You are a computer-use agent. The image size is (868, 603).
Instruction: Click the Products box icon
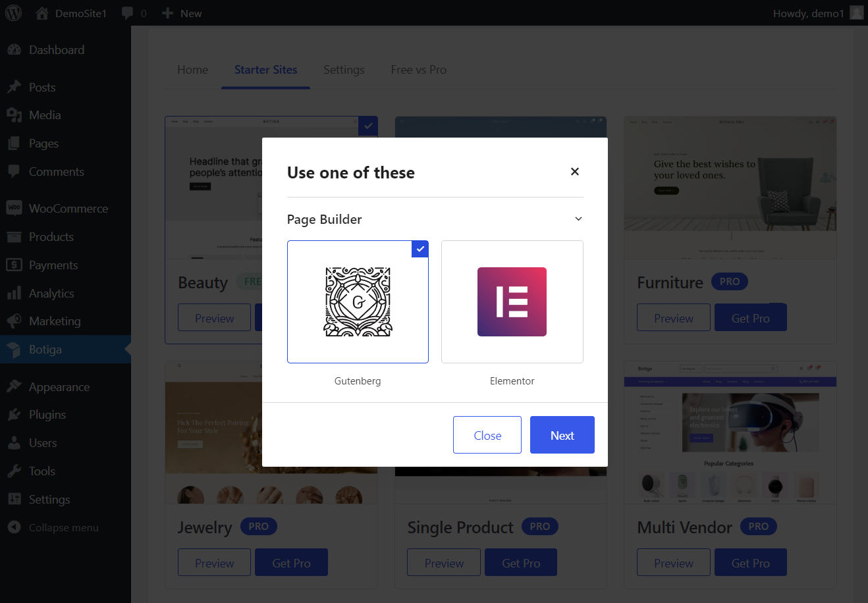pyautogui.click(x=14, y=237)
